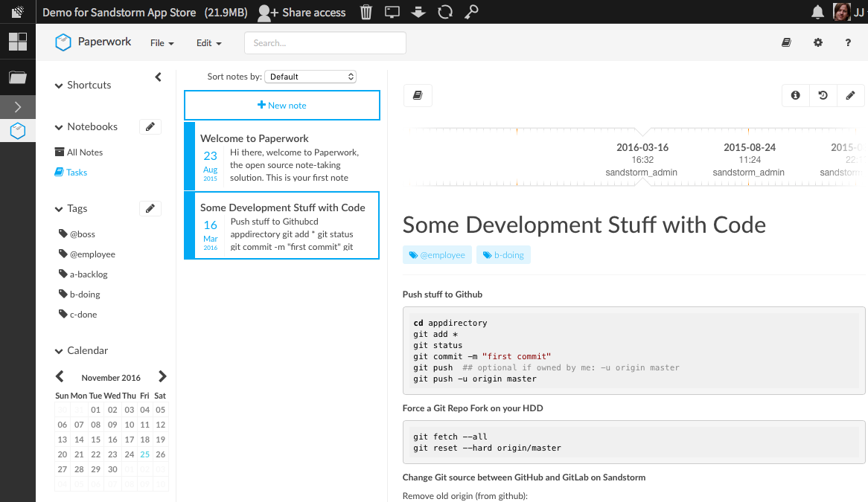
Task: Open the Sort notes by dropdown
Action: coord(310,77)
